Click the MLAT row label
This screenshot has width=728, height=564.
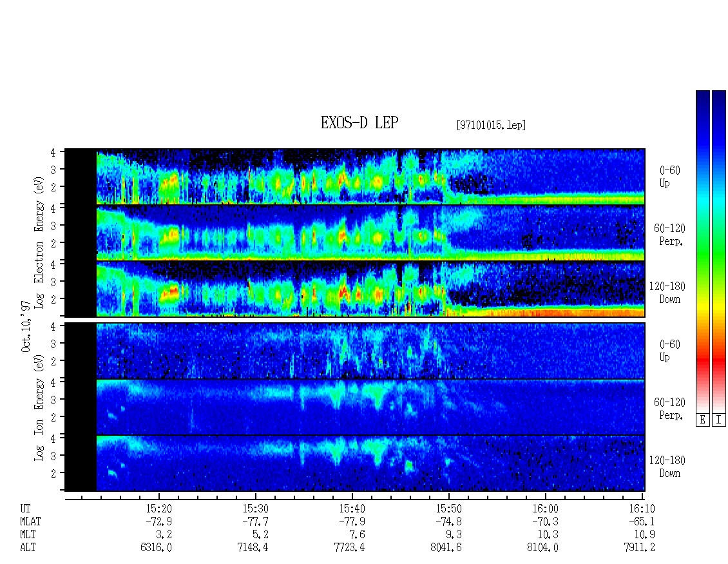coord(31,521)
